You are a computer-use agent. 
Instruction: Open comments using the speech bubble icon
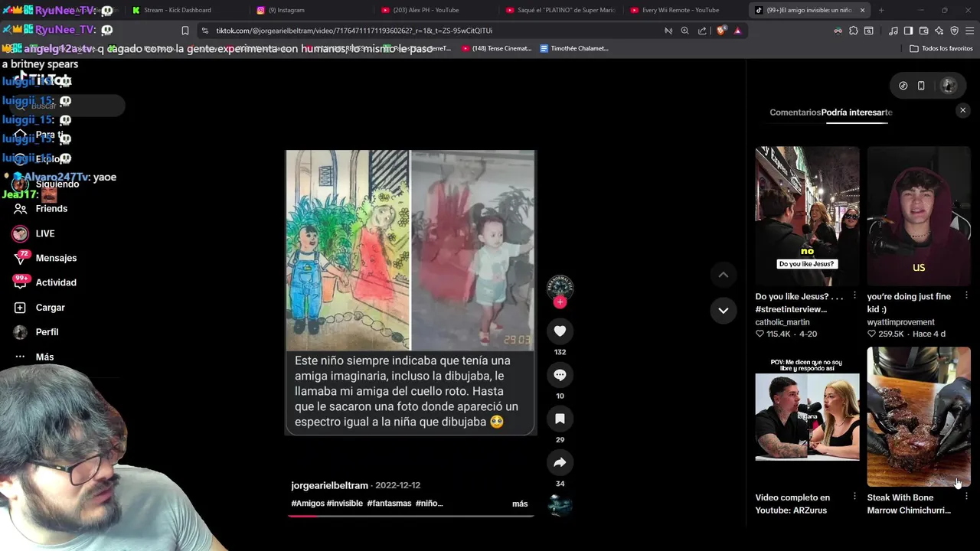pos(560,375)
